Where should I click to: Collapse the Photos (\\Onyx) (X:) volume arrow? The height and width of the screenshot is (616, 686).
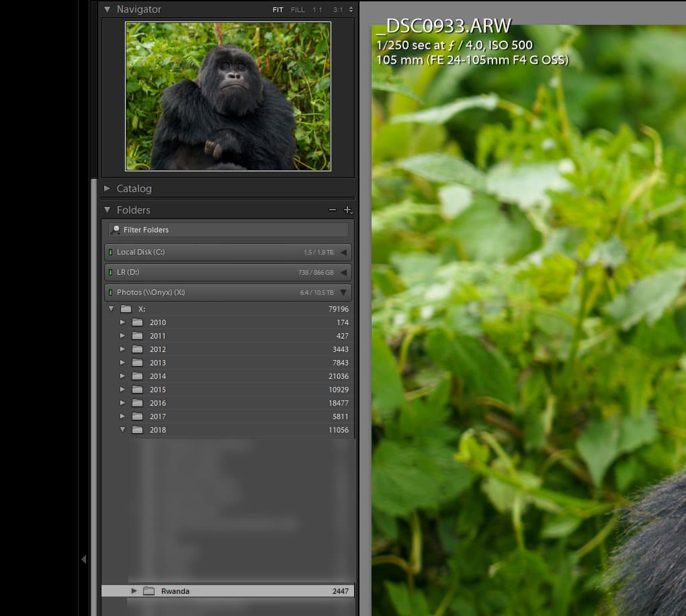tap(343, 292)
